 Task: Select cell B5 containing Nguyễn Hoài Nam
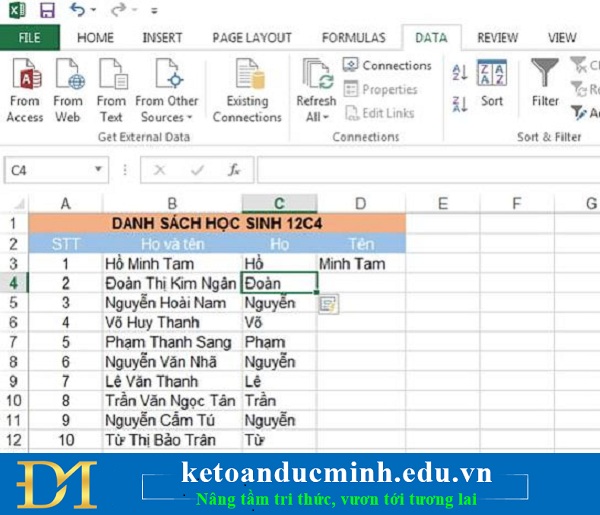pos(171,303)
